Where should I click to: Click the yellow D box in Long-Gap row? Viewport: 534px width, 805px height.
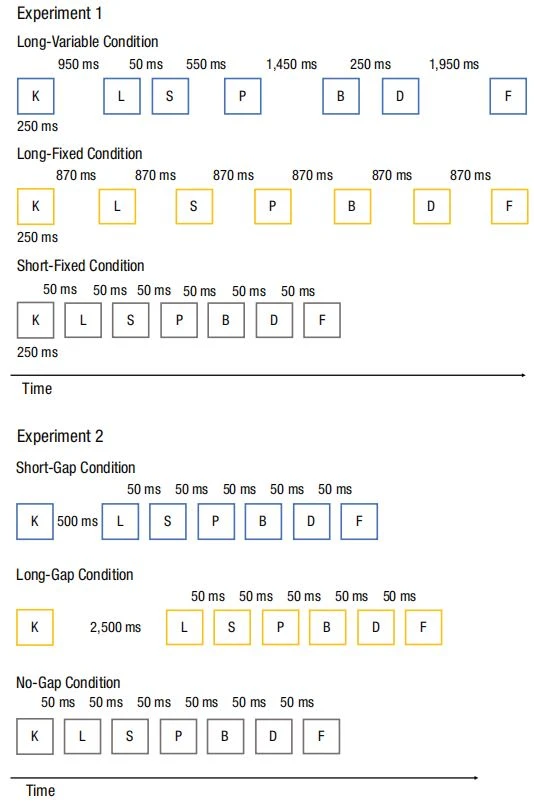376,627
